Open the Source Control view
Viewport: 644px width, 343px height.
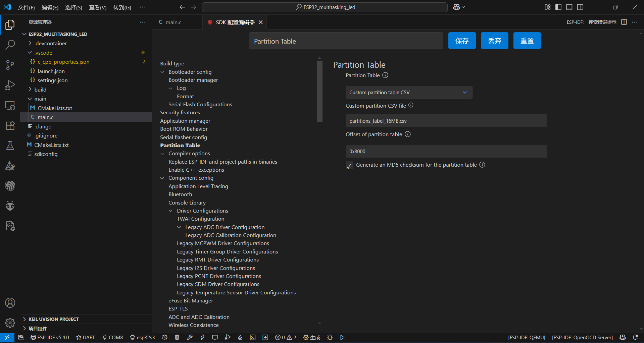click(10, 65)
